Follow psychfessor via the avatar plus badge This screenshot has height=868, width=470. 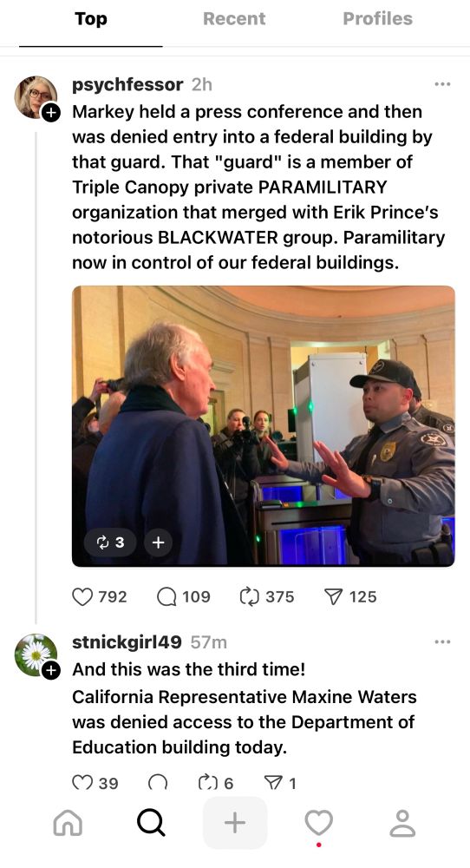pyautogui.click(x=50, y=112)
